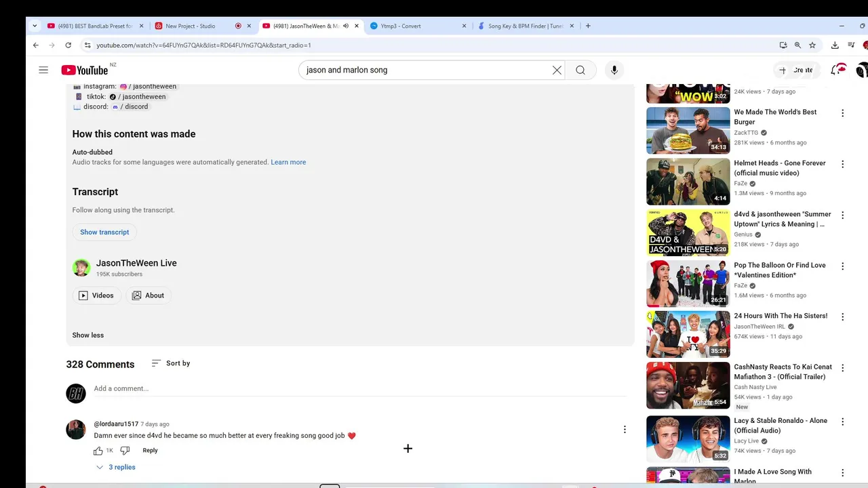Open the Create button
This screenshot has width=868, height=488.
point(796,70)
